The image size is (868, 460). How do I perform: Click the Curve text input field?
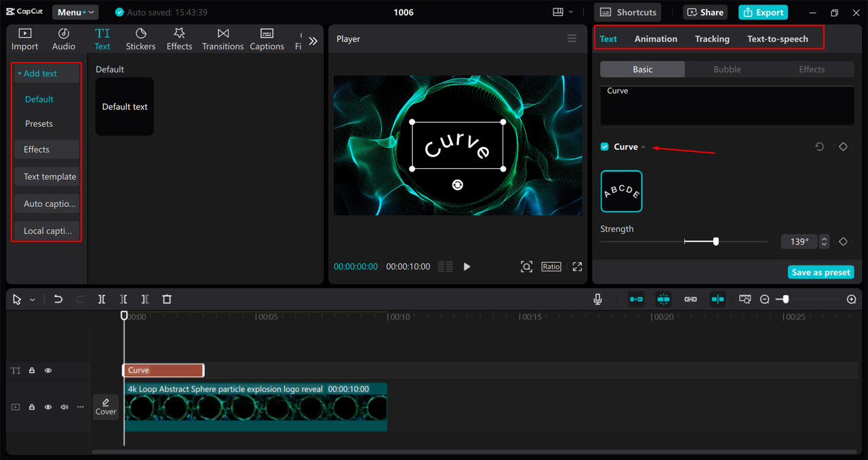click(727, 105)
